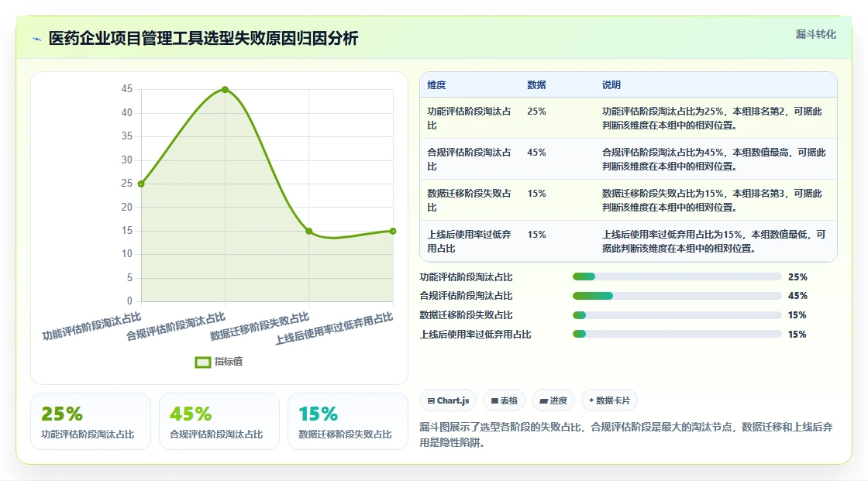Screen dimensions: 868x481
Task: Click the 45% value beside progress bar
Action: (797, 296)
